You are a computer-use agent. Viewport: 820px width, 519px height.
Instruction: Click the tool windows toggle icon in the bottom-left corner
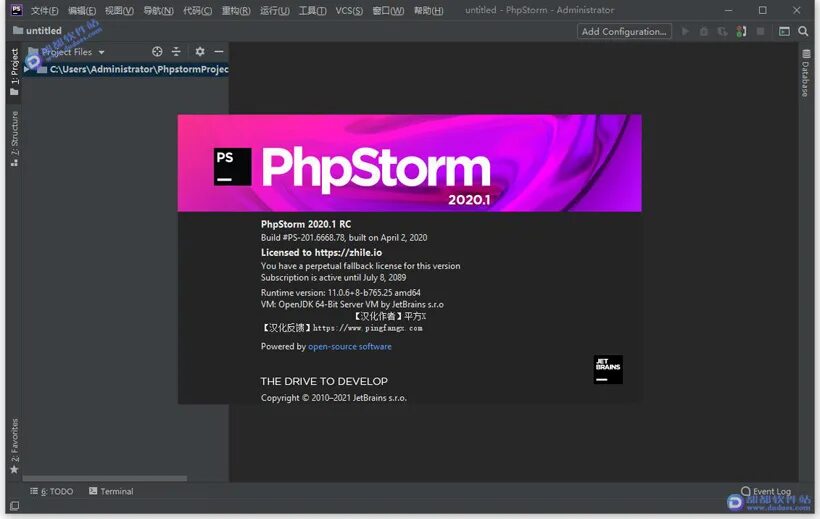[x=15, y=506]
